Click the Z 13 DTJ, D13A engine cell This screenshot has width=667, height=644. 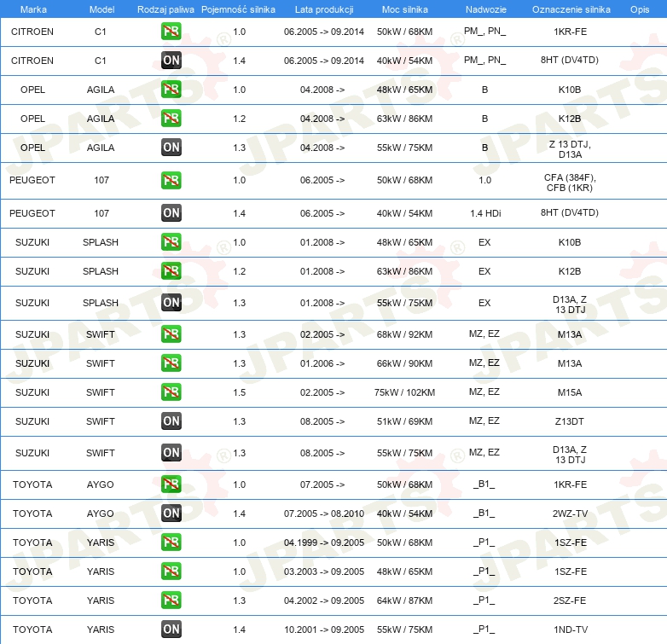[x=570, y=149]
